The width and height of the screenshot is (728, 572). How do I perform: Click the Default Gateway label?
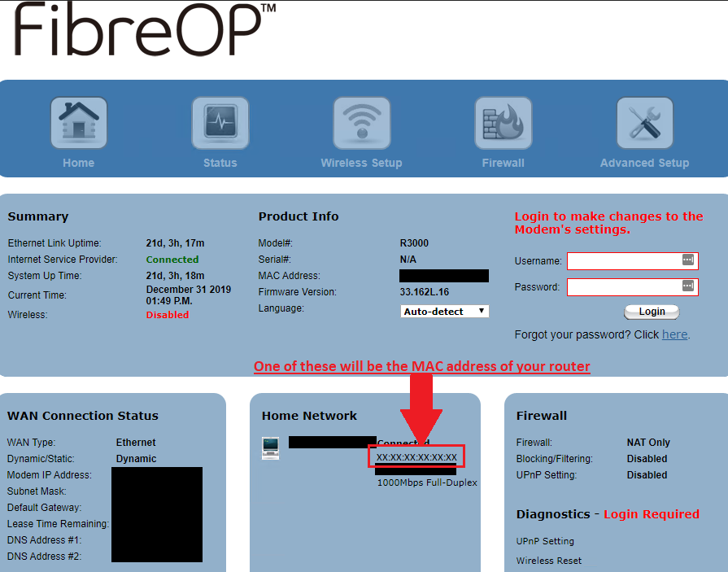44,508
